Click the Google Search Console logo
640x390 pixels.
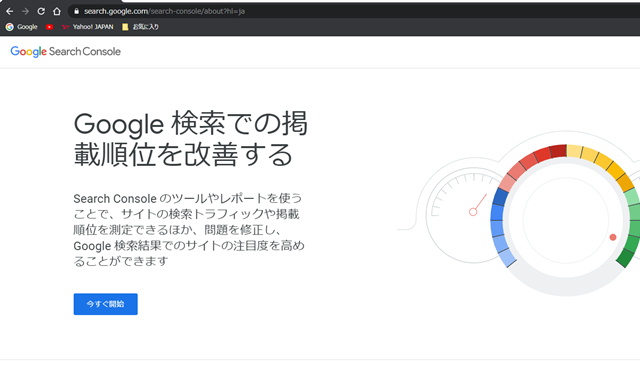click(x=66, y=51)
